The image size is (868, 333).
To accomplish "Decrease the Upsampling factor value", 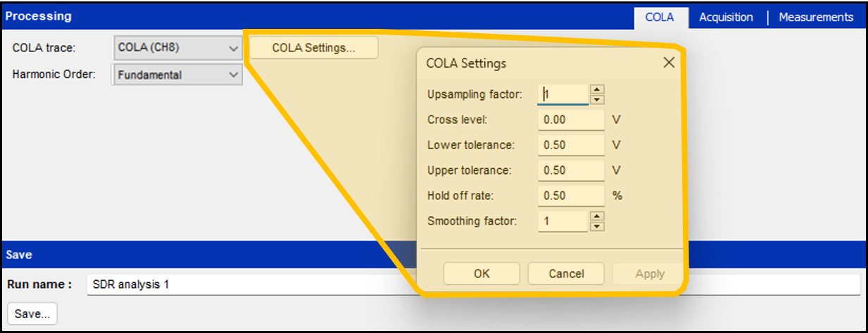I will [x=597, y=99].
